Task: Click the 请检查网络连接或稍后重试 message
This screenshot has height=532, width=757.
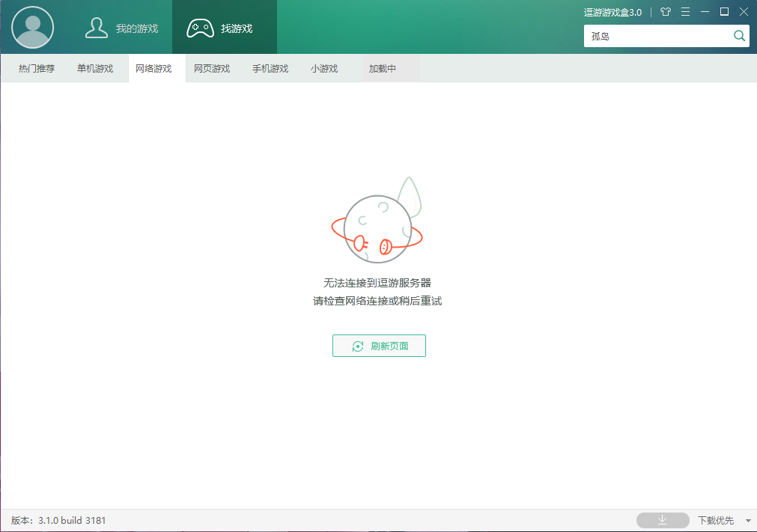Action: (x=377, y=302)
